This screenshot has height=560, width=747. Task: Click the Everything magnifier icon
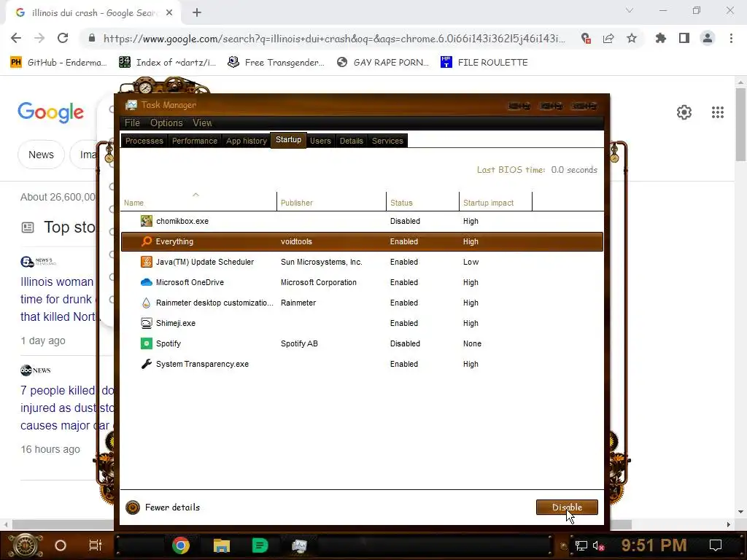146,241
